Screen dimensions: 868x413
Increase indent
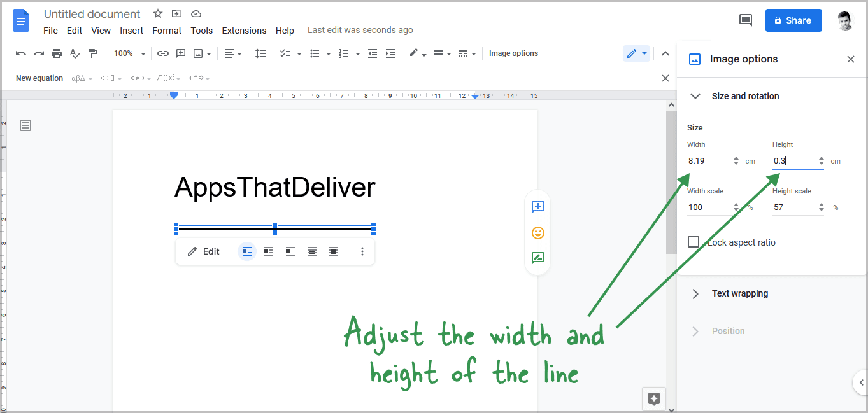click(390, 53)
